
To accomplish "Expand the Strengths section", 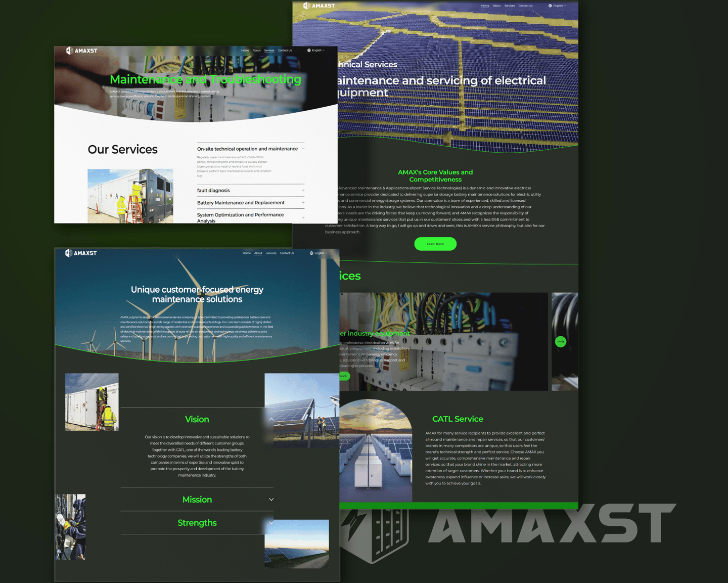I will point(271,523).
